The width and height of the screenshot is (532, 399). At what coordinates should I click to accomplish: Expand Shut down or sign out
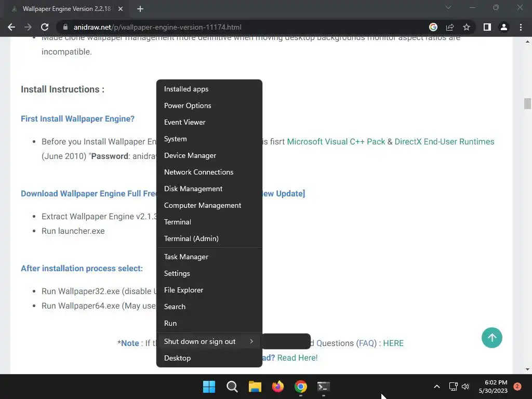[x=209, y=342]
